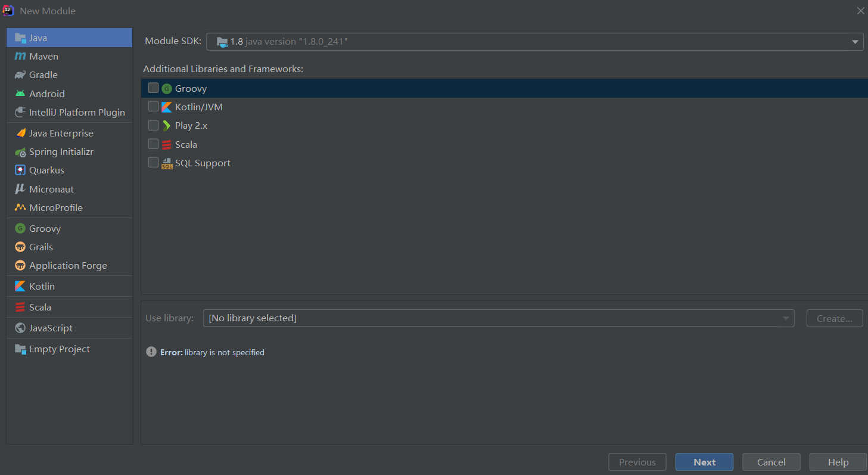Click the 'Error: library is not specified' message
The width and height of the screenshot is (868, 475).
(x=212, y=352)
